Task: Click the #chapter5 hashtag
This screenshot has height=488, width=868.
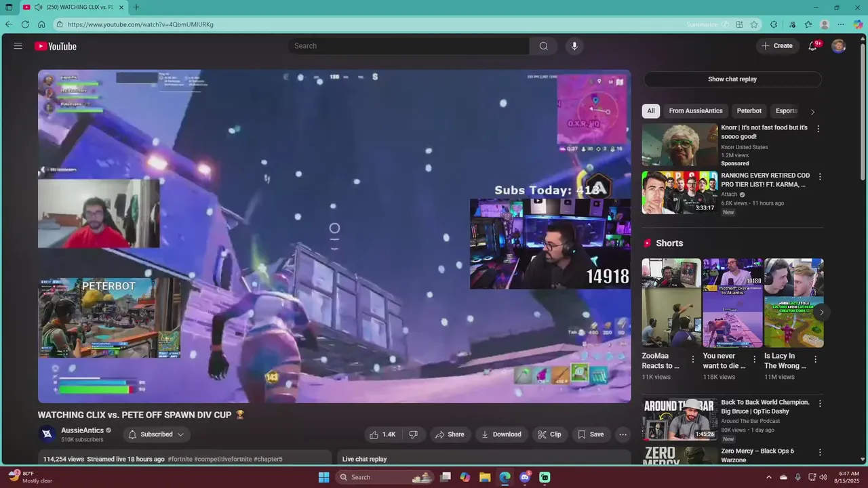Action: [269, 459]
